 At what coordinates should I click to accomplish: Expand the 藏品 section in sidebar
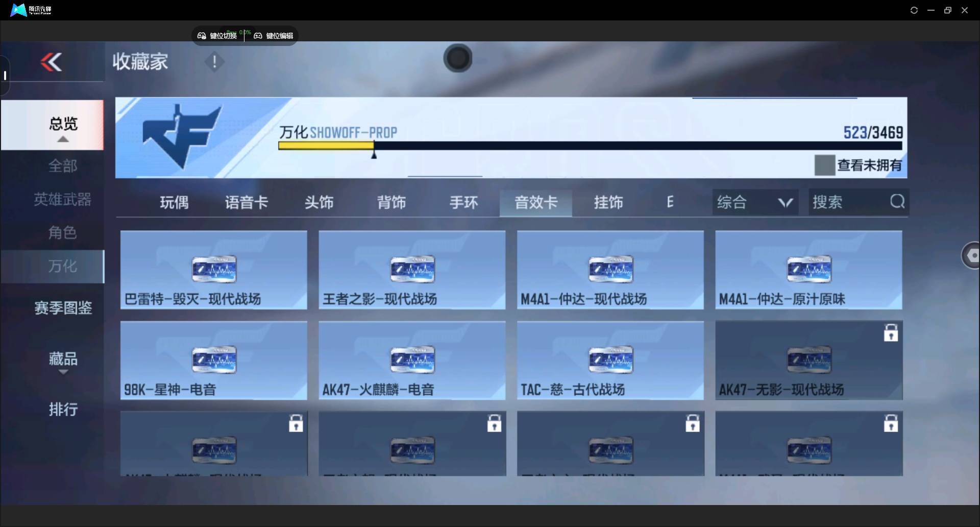(x=63, y=371)
